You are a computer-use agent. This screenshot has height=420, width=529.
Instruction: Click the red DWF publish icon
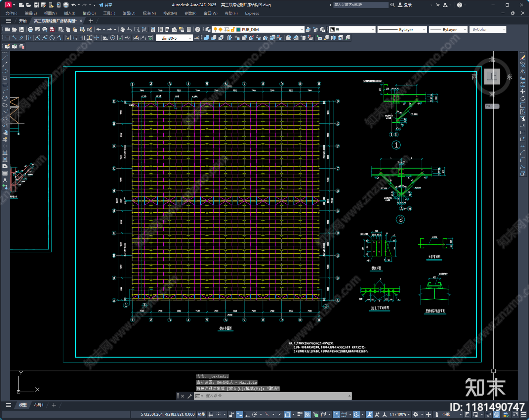(52, 29)
